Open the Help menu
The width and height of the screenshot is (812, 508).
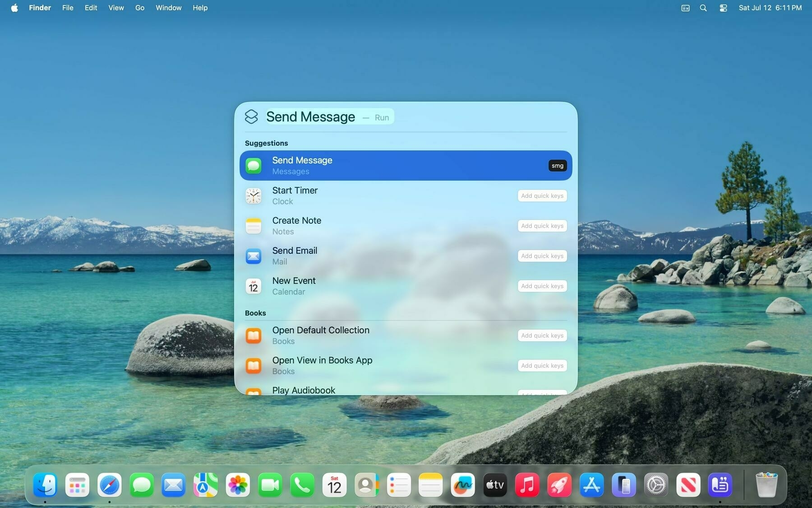pyautogui.click(x=200, y=8)
